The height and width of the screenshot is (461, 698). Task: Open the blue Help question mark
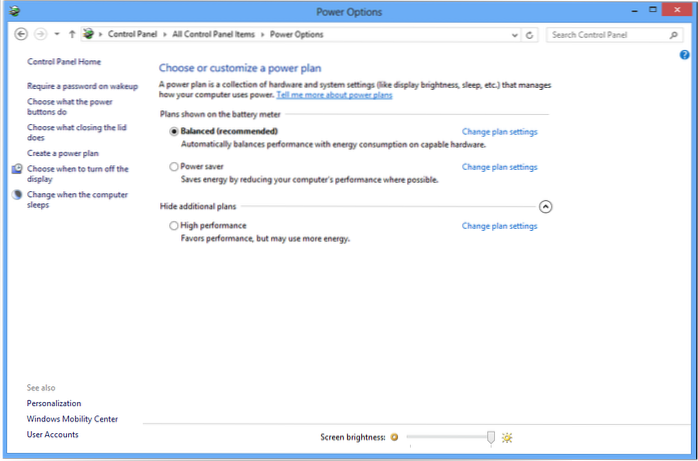(x=684, y=55)
